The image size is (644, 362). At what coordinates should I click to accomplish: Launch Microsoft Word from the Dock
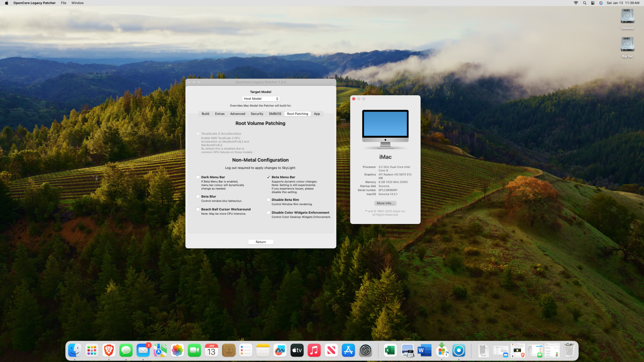424,350
